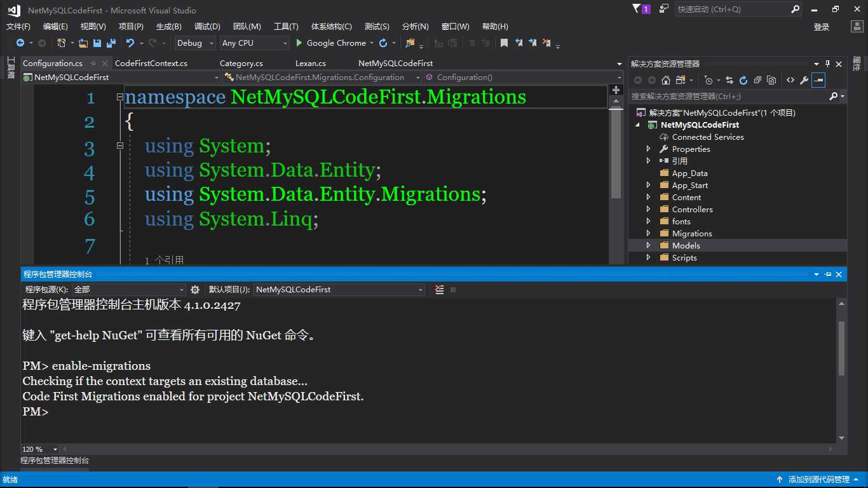Refresh the Solution Explorer tree

743,80
